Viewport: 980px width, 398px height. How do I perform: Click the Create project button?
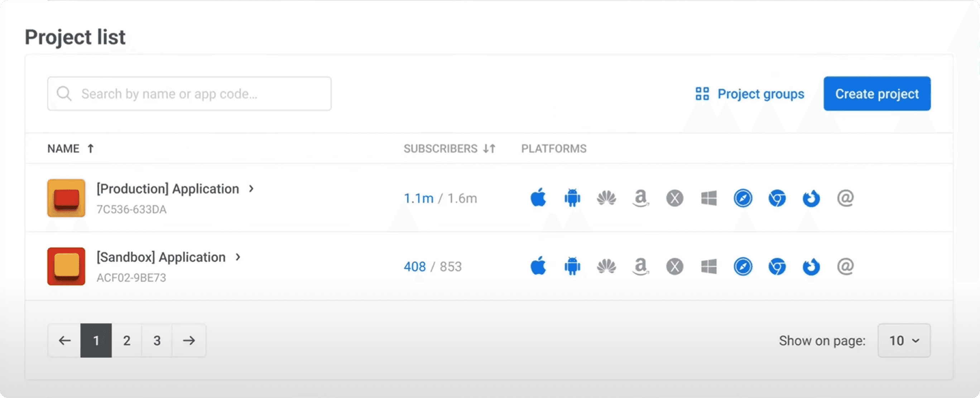[877, 94]
